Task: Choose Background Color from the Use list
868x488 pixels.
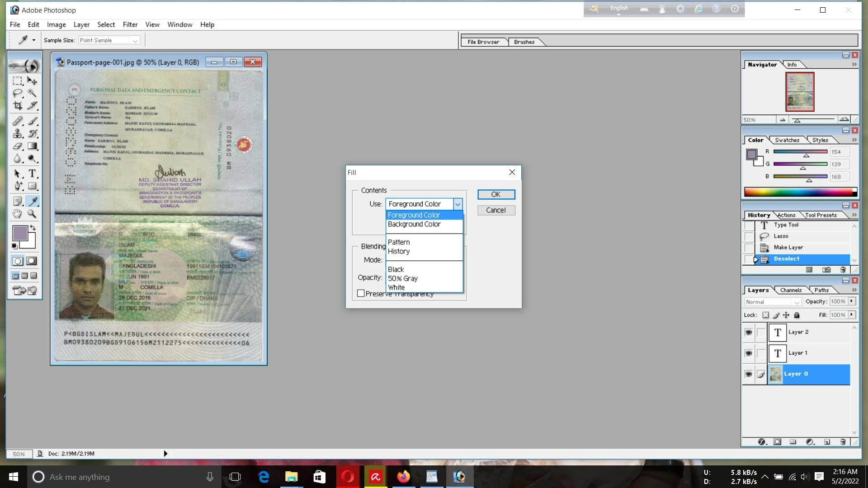Action: [414, 225]
